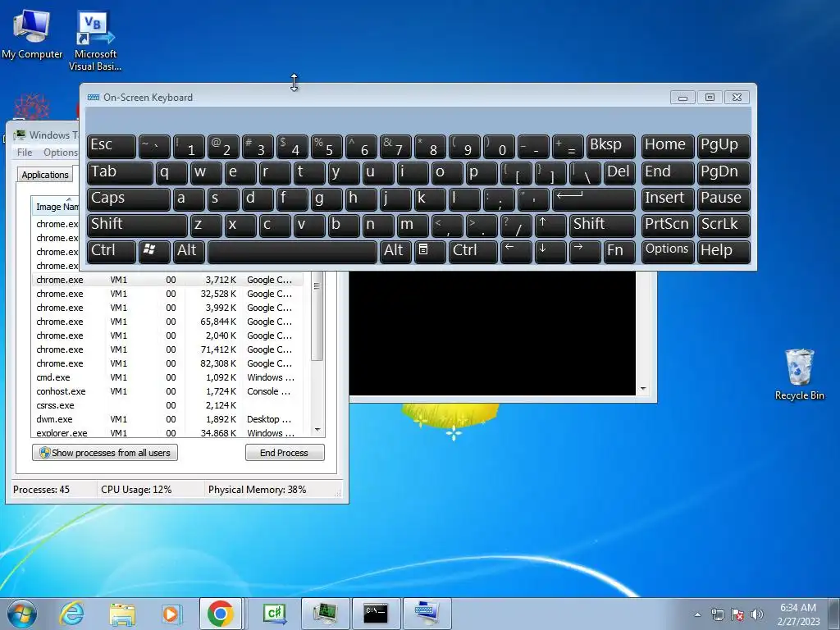Click the On-Screen Keyboard title bar icon
Image resolution: width=840 pixels, height=630 pixels.
click(x=94, y=97)
